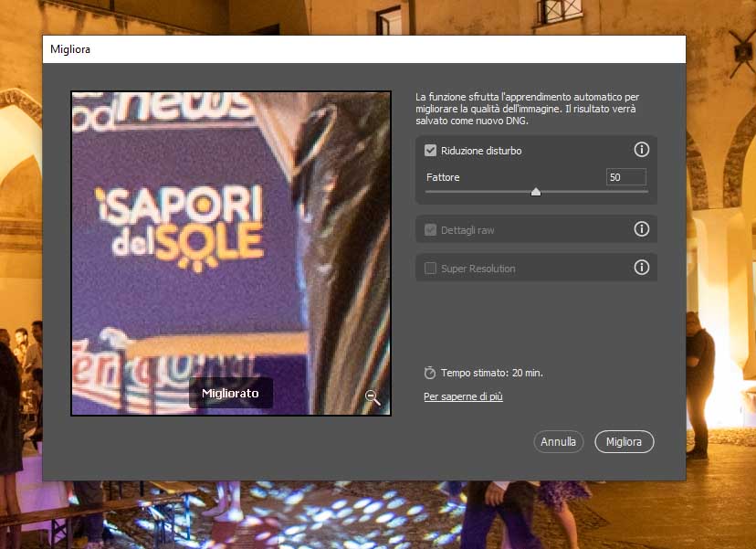756x549 pixels.
Task: Click the Super Resolution label text
Action: pyautogui.click(x=478, y=269)
